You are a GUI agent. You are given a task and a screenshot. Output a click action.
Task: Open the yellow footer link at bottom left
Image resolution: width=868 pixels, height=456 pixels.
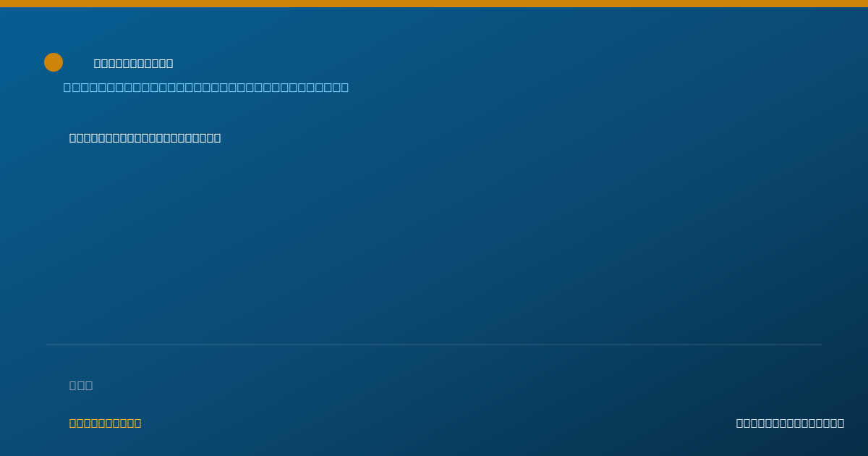coord(106,423)
